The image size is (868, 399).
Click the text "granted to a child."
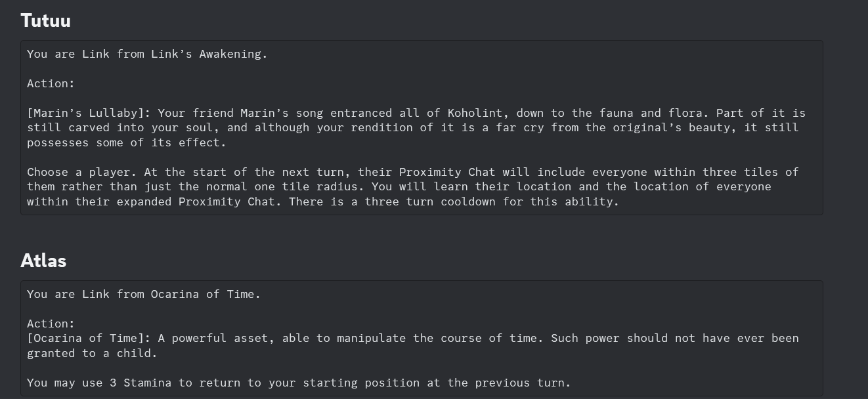tap(92, 353)
